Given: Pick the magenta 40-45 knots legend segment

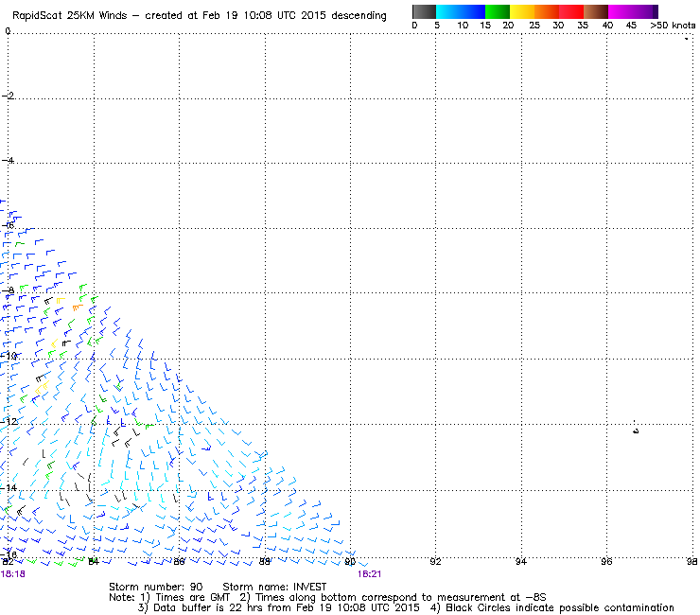Looking at the screenshot, I should point(621,11).
